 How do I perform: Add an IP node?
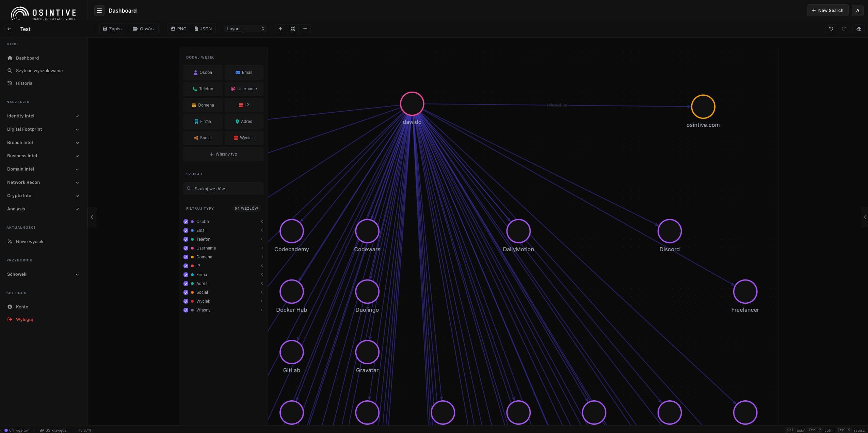click(244, 105)
